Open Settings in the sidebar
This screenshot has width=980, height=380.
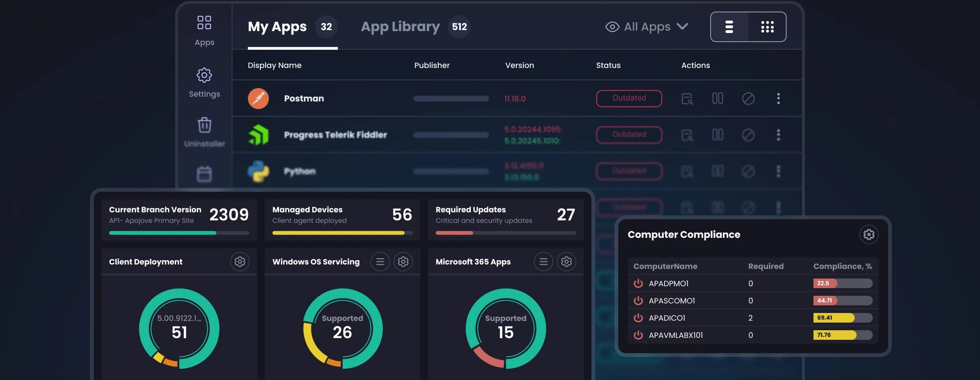[x=204, y=75]
